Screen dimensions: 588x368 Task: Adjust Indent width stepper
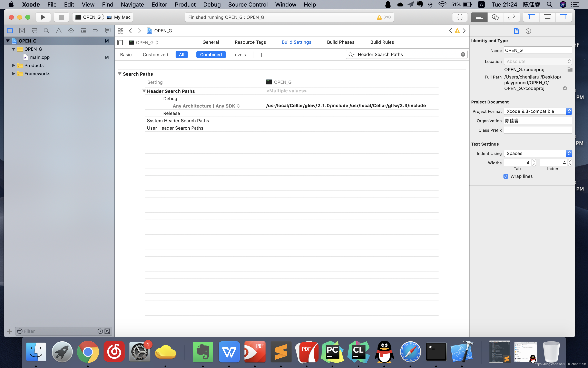pos(570,163)
